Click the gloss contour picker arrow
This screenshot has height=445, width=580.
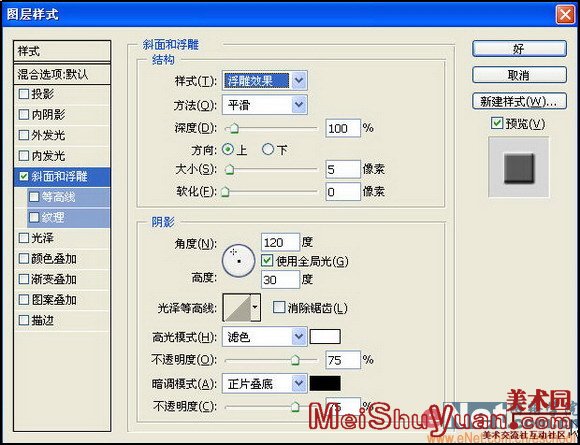pos(256,307)
